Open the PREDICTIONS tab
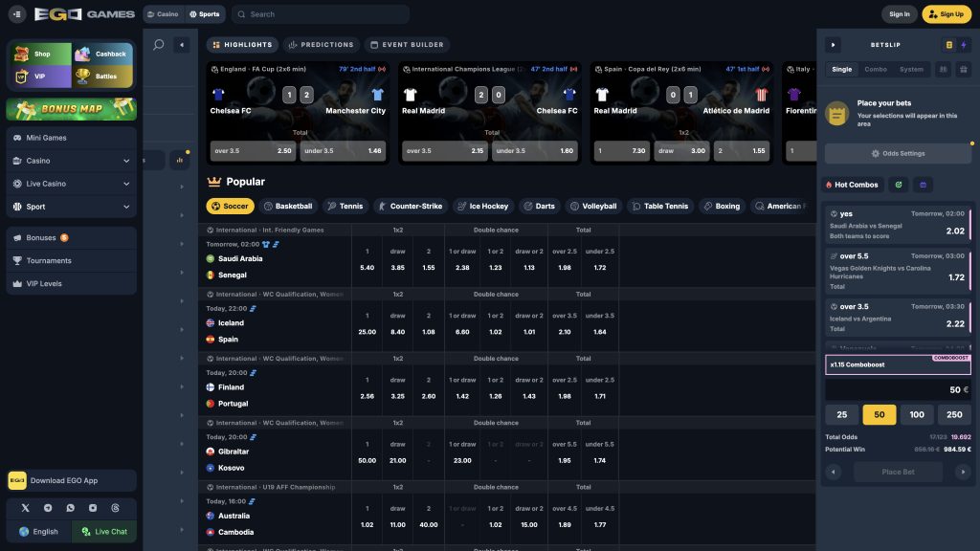Viewport: 980px width, 551px height. [x=322, y=45]
